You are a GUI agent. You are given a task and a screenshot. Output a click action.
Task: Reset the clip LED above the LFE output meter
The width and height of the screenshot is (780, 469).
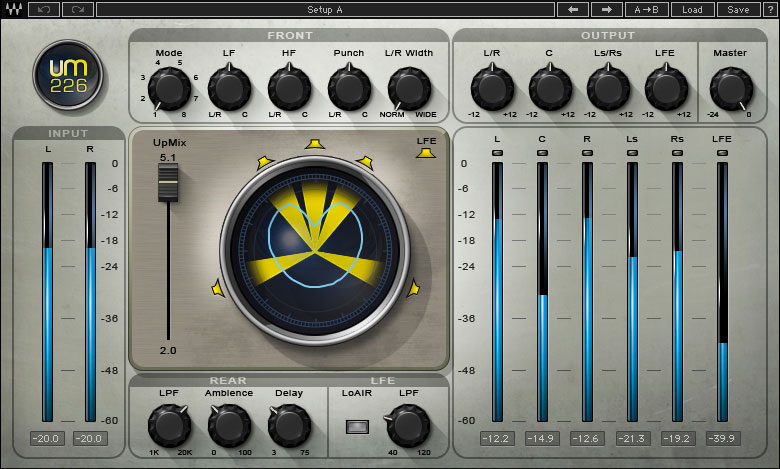722,153
